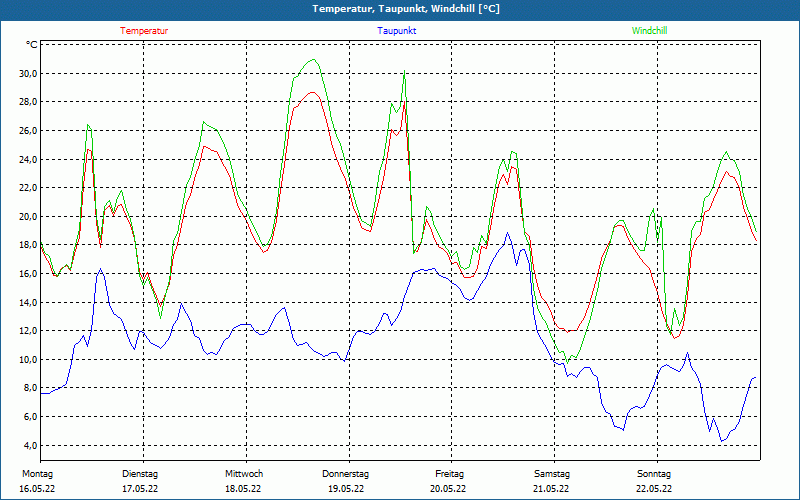Click the 30,0 y-axis value
This screenshot has width=800, height=500.
pyautogui.click(x=28, y=73)
